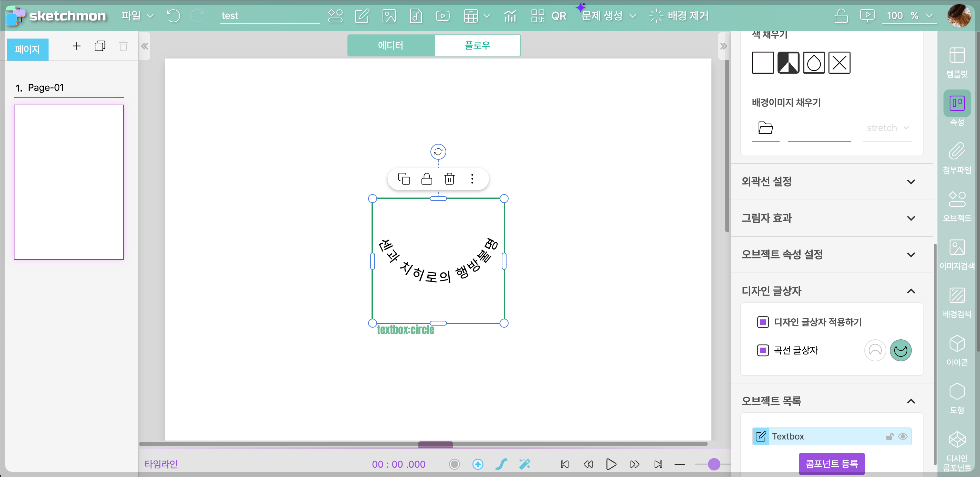Switch to the 플로우 tab
The width and height of the screenshot is (980, 477).
click(477, 46)
